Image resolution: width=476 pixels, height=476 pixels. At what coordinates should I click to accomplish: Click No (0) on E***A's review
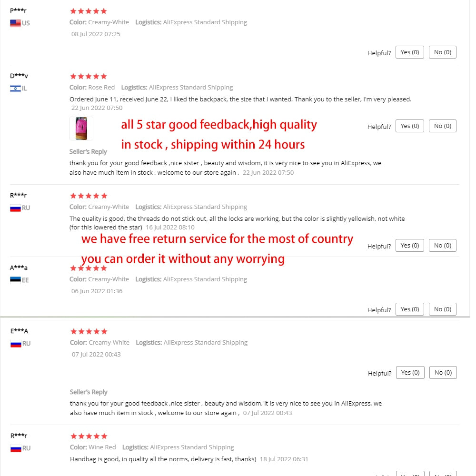coord(443,372)
